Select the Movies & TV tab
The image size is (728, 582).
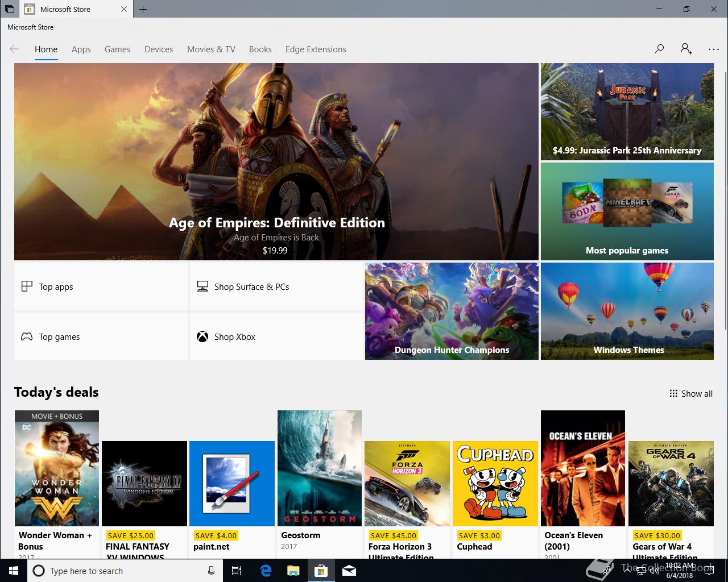211,49
